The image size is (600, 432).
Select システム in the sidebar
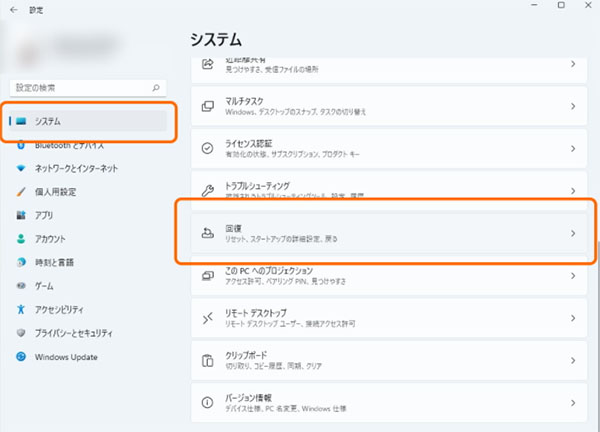tap(88, 121)
